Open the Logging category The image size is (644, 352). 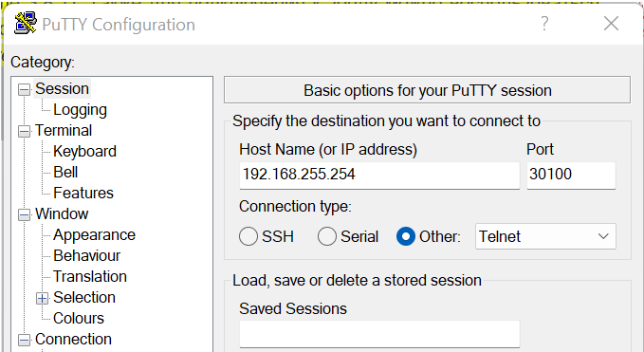pos(80,110)
